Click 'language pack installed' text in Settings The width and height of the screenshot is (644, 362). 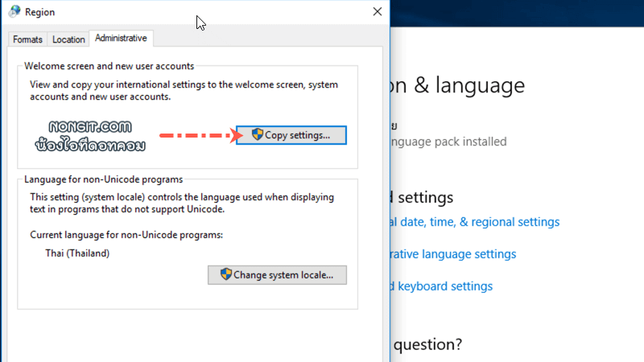coord(448,142)
